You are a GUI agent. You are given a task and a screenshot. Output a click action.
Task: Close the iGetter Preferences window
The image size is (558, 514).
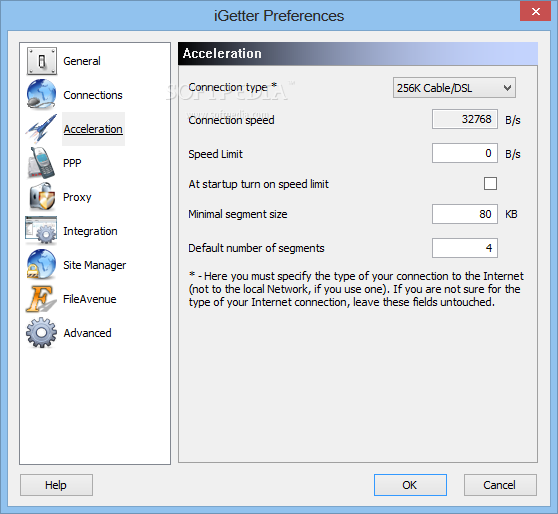click(536, 11)
